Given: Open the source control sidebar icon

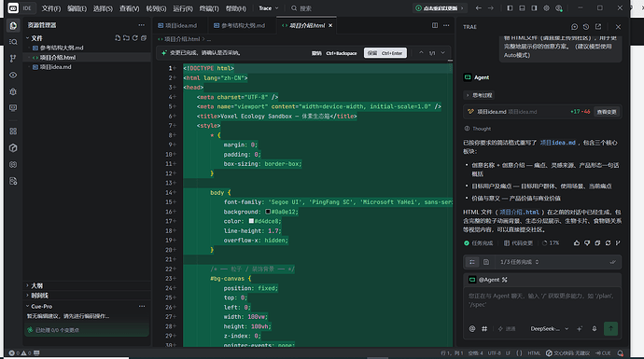Looking at the screenshot, I should [x=13, y=58].
